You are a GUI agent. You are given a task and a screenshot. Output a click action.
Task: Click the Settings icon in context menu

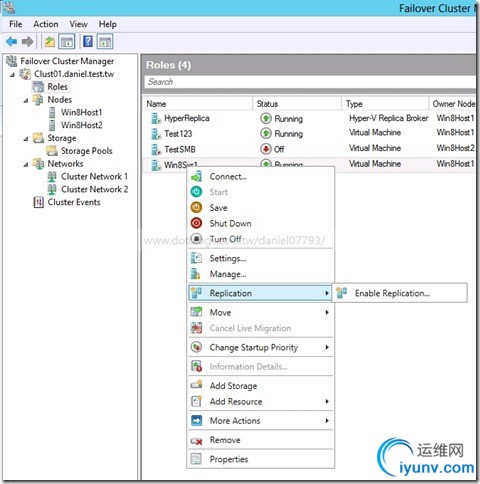[x=196, y=258]
